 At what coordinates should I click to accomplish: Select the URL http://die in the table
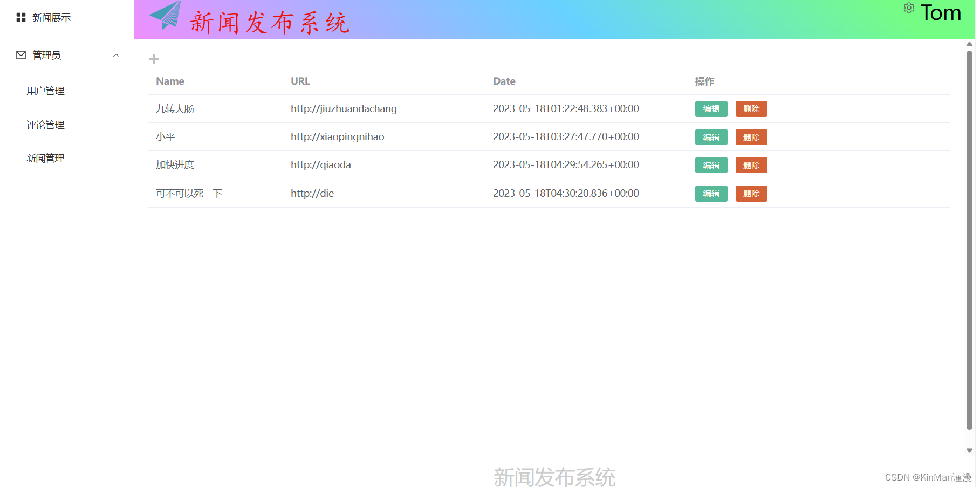click(312, 193)
